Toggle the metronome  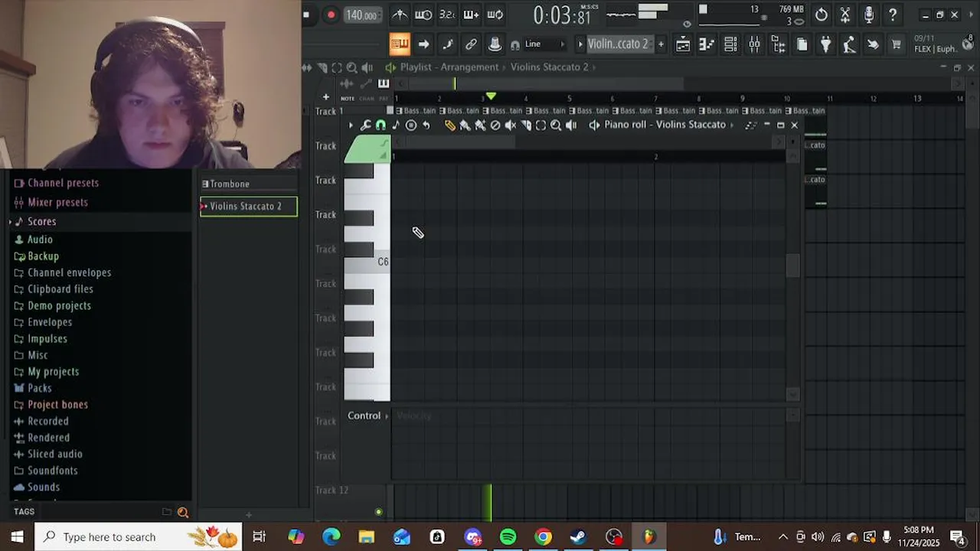click(400, 15)
